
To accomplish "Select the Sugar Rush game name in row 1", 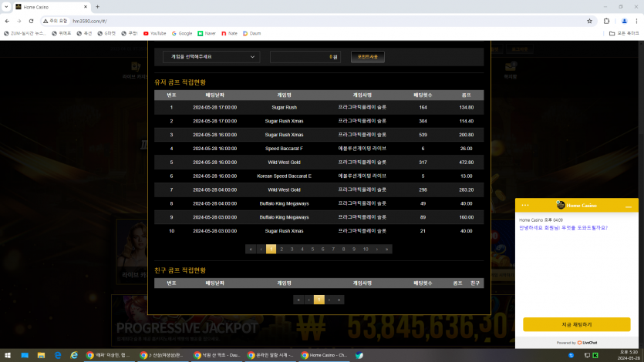I will pyautogui.click(x=285, y=107).
